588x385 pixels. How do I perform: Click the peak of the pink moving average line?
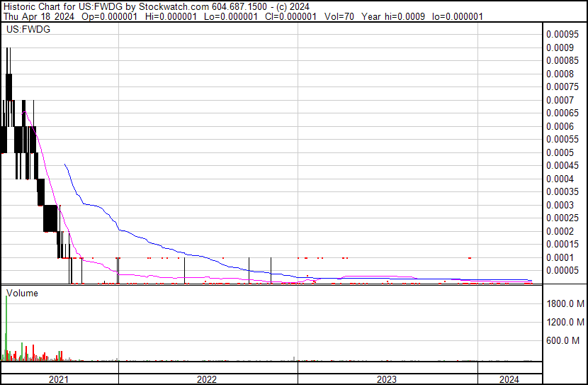click(25, 111)
